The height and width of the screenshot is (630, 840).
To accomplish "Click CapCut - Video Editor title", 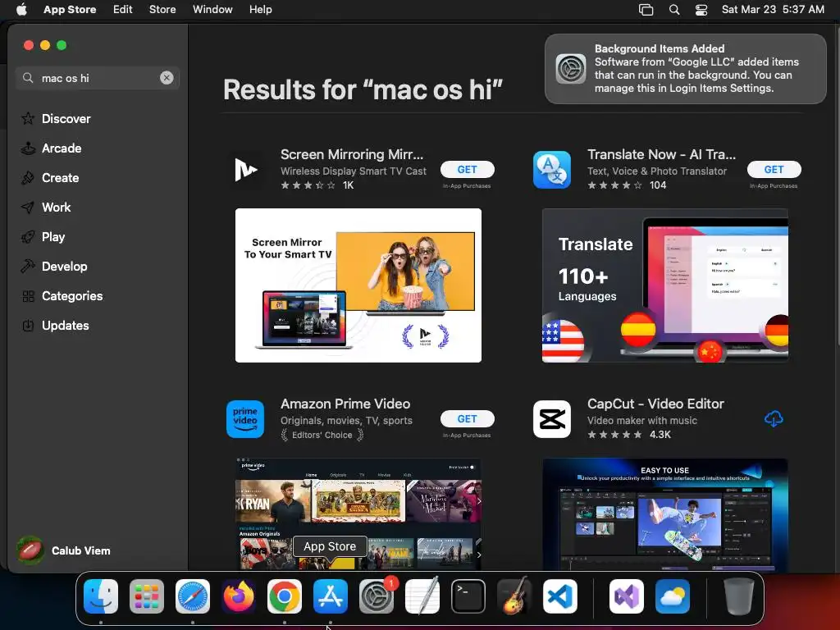I will pyautogui.click(x=655, y=404).
